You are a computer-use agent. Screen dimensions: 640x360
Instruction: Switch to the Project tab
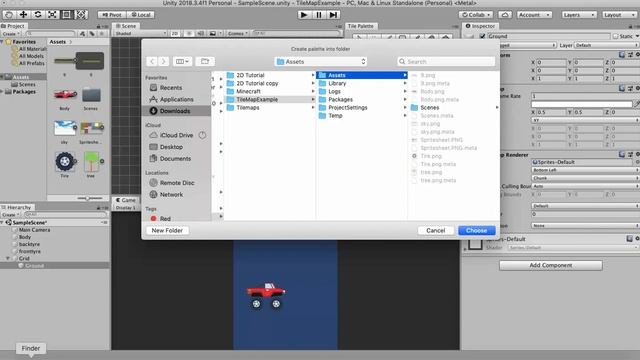(13, 26)
